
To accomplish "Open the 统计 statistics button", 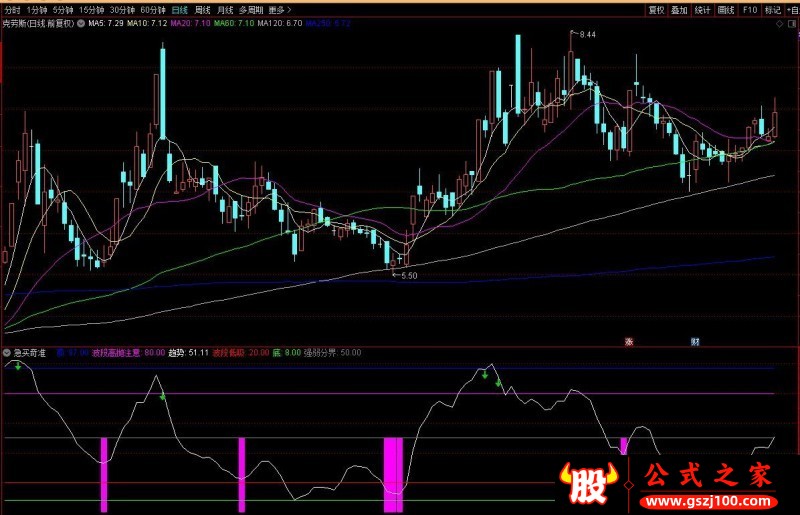I will 703,8.
